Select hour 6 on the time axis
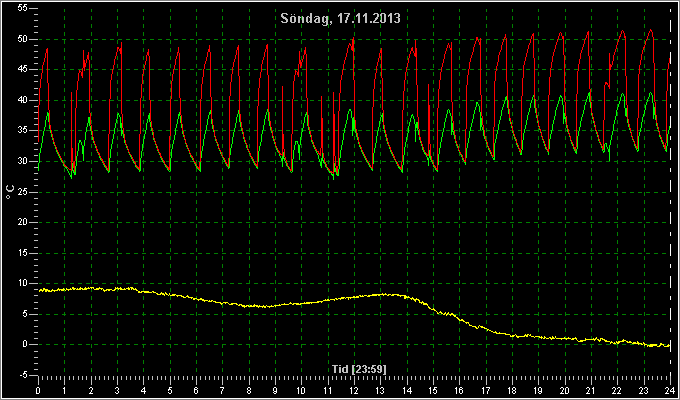 pyautogui.click(x=196, y=390)
